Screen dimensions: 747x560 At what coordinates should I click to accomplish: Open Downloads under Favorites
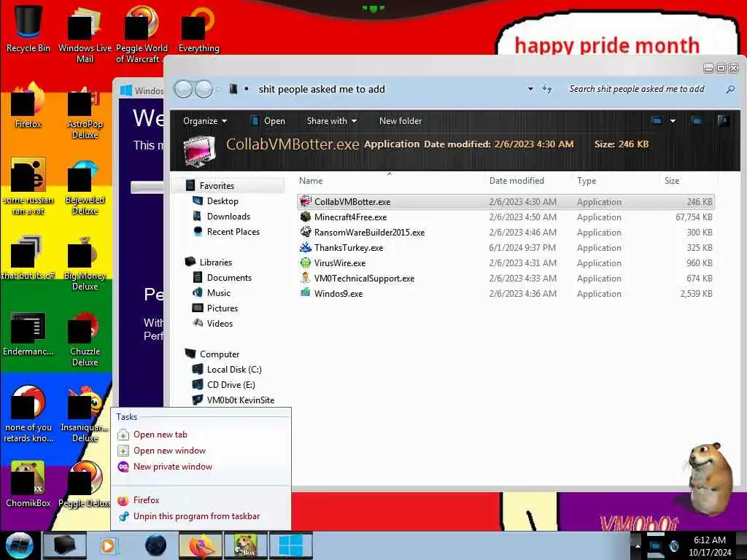[228, 216]
